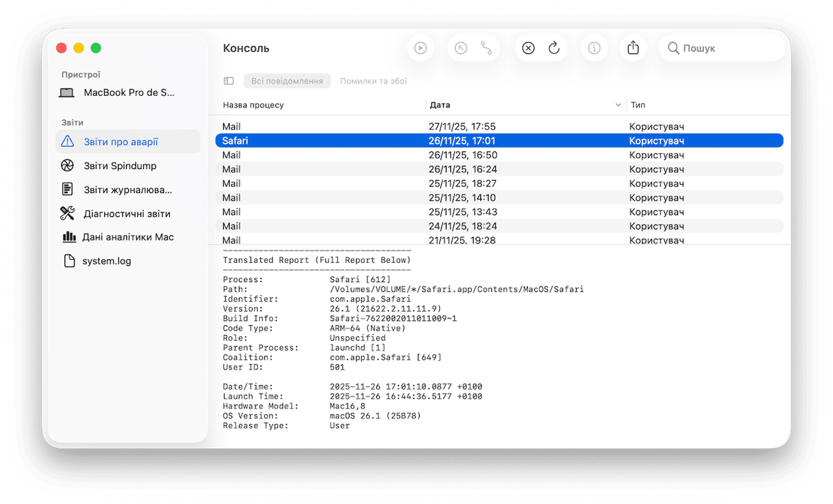This screenshot has width=833, height=504.
Task: Sort by the Дата column chevron
Action: click(619, 105)
